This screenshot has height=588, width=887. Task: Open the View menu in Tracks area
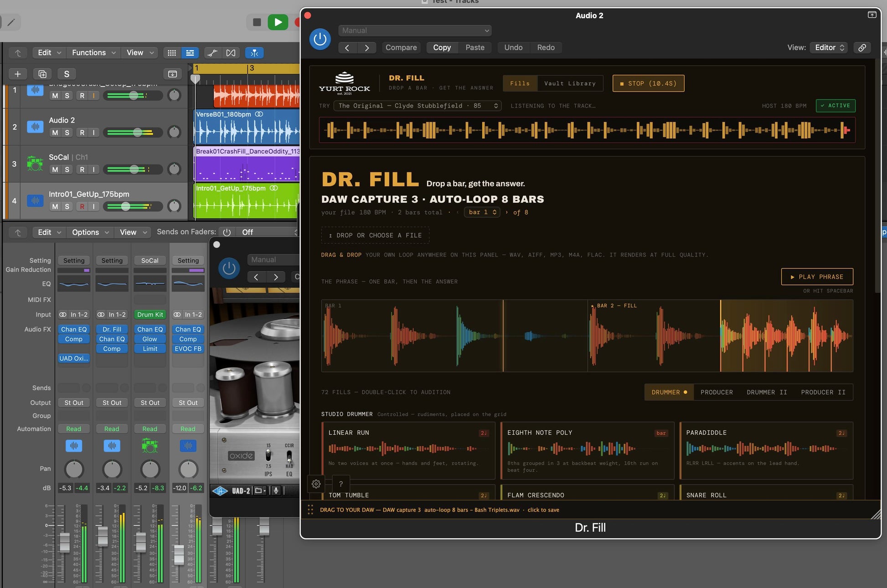coord(139,53)
